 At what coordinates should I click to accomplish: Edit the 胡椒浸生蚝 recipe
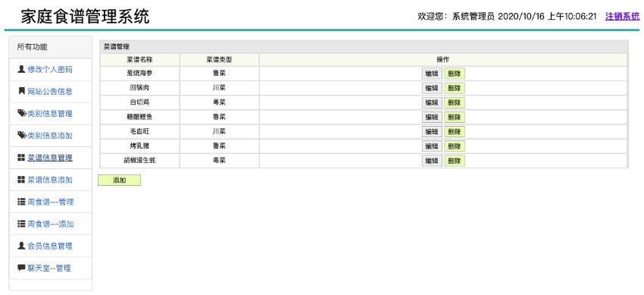pyautogui.click(x=432, y=161)
